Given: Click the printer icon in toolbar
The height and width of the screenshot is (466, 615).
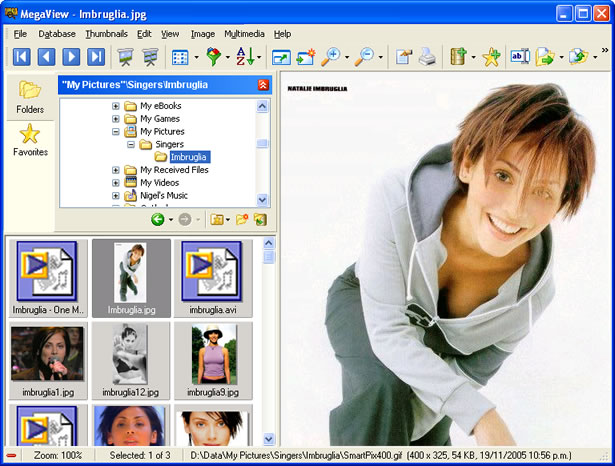Looking at the screenshot, I should click(x=426, y=57).
